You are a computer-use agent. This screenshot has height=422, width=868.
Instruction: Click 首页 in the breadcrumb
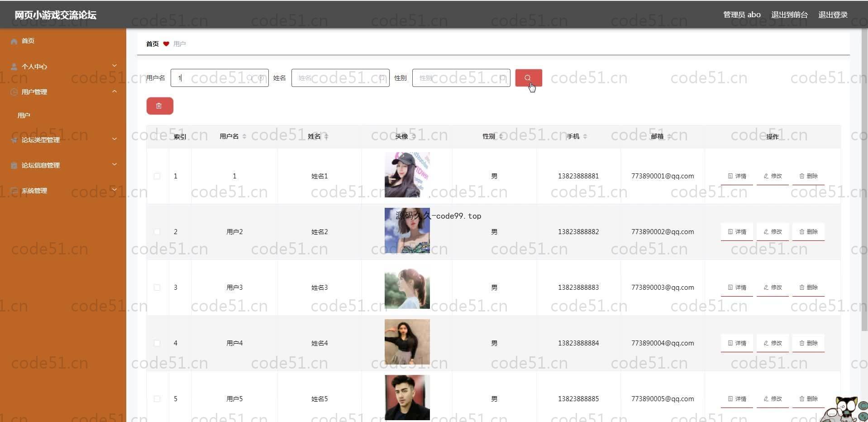click(153, 44)
